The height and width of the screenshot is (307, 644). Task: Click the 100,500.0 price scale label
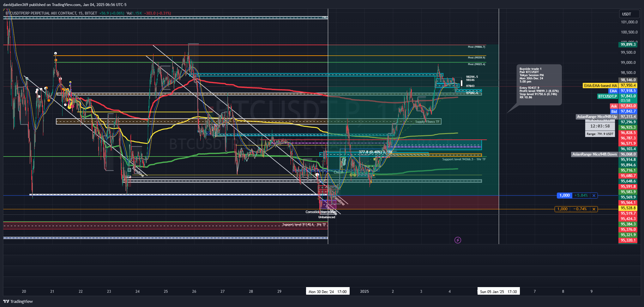(x=629, y=32)
